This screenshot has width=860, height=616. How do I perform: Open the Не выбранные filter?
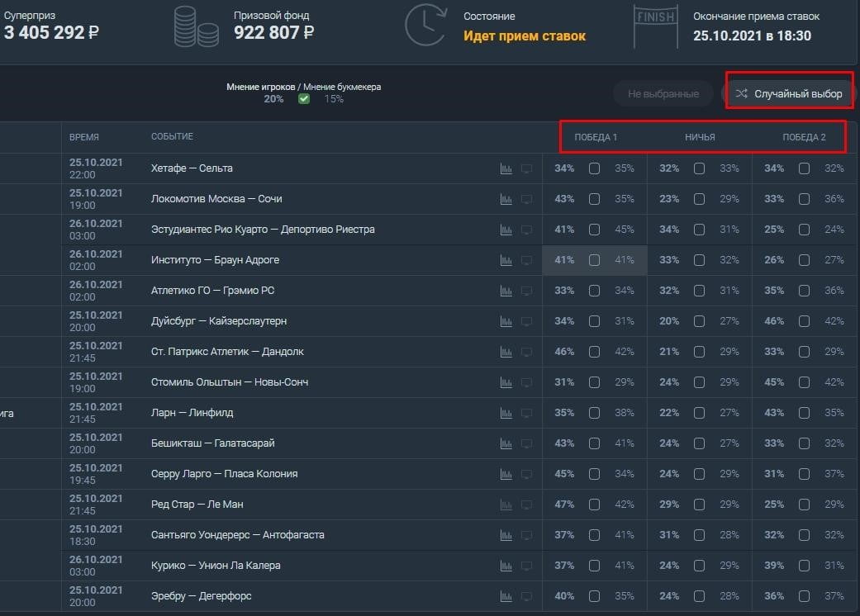(x=663, y=92)
